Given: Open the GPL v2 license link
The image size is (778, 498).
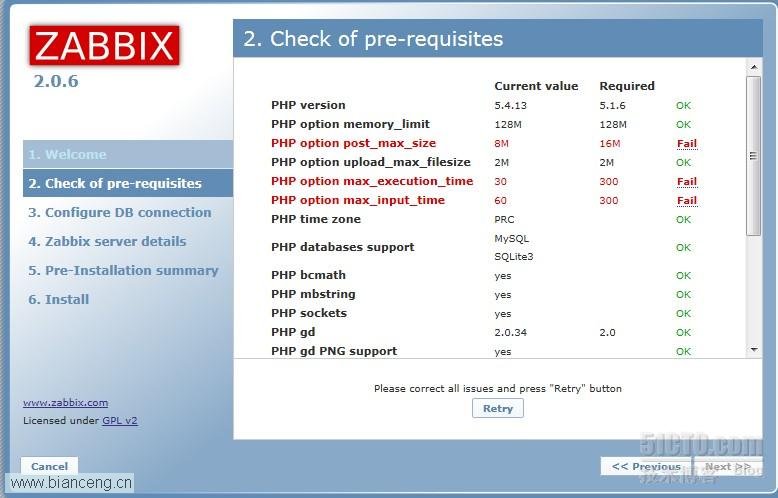Looking at the screenshot, I should tap(120, 421).
